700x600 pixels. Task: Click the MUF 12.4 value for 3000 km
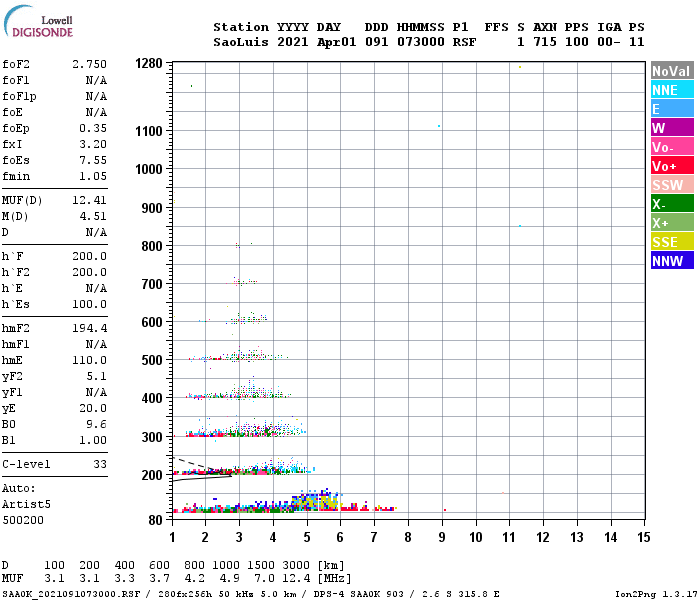pyautogui.click(x=296, y=579)
